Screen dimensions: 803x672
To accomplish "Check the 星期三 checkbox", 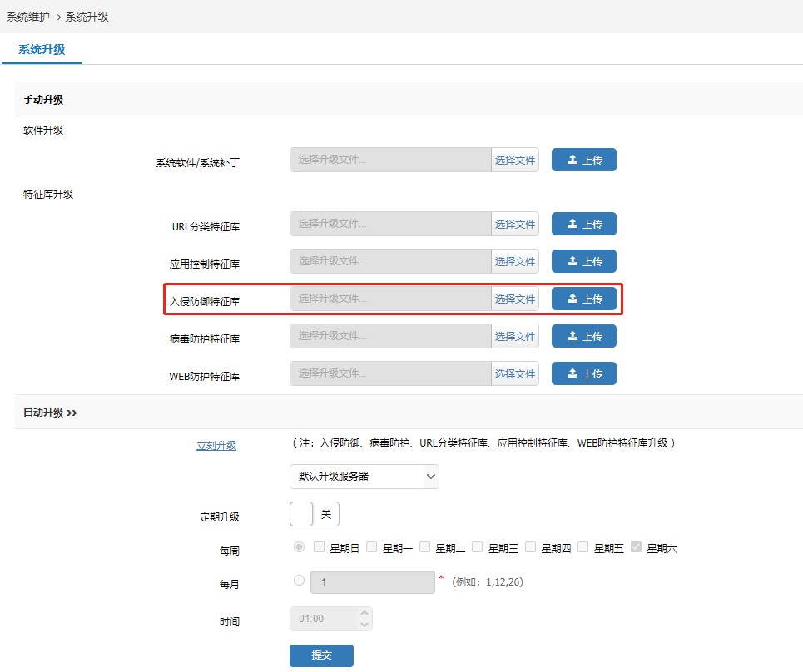I will 478,547.
